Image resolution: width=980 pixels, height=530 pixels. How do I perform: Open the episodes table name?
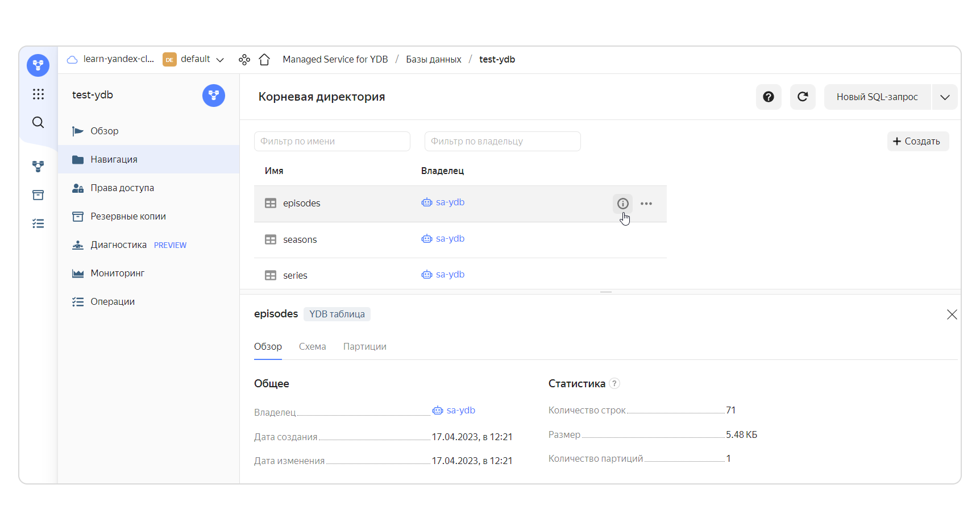tap(301, 203)
